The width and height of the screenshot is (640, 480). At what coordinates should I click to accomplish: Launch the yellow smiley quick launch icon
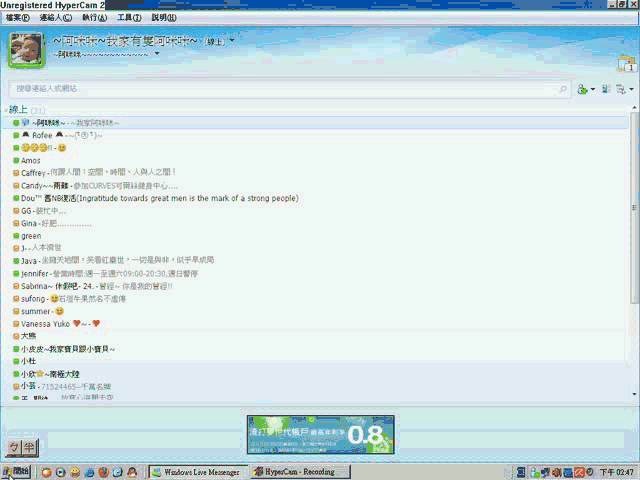point(75,472)
